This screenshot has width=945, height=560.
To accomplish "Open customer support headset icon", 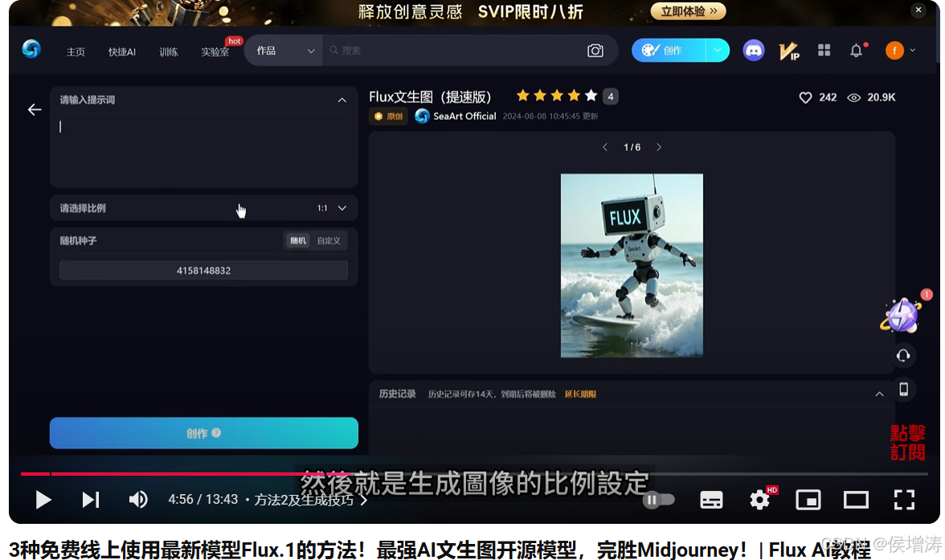I will [903, 356].
